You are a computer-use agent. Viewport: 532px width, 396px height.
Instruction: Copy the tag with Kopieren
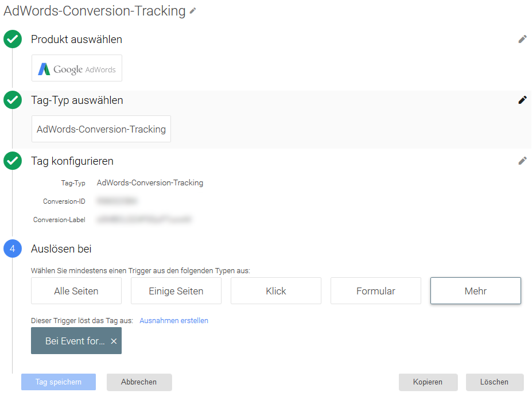tap(428, 382)
